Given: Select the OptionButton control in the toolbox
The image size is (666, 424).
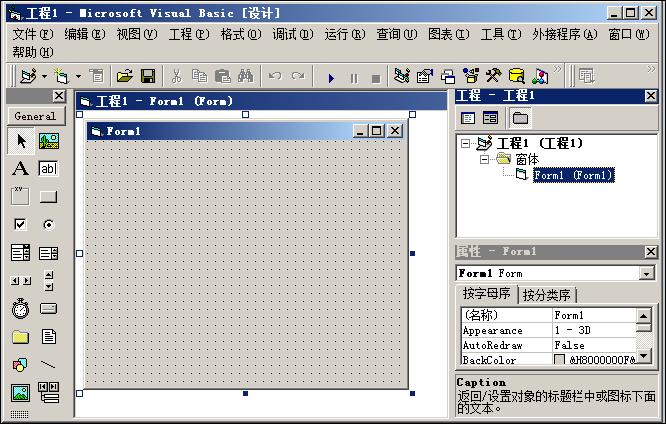Looking at the screenshot, I should click(x=48, y=225).
